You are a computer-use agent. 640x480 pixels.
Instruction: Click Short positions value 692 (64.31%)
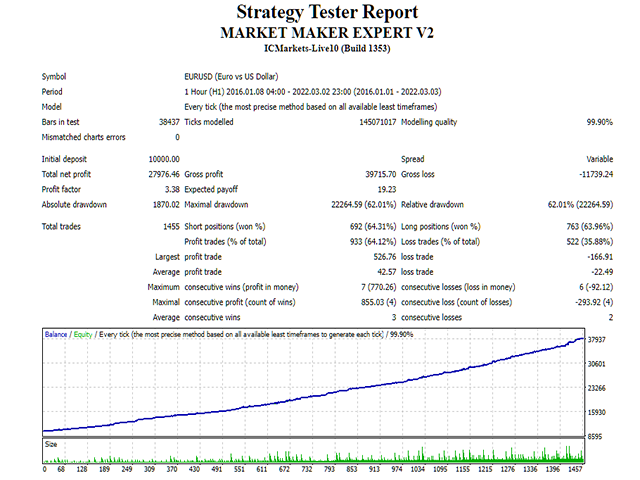click(x=373, y=227)
